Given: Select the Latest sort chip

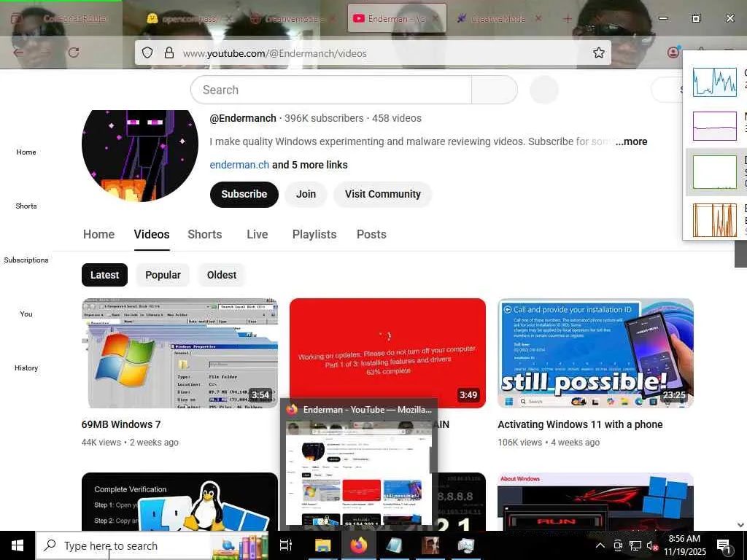Looking at the screenshot, I should pos(104,275).
